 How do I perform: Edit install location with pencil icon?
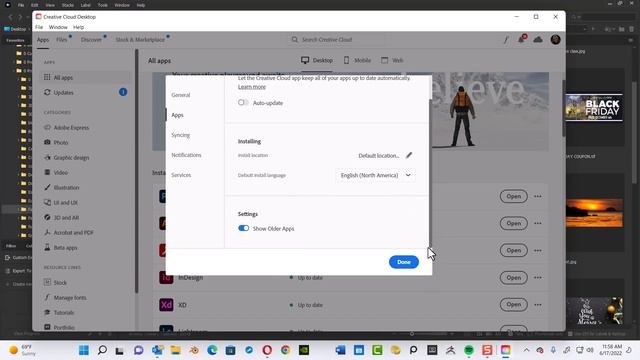[x=409, y=155]
